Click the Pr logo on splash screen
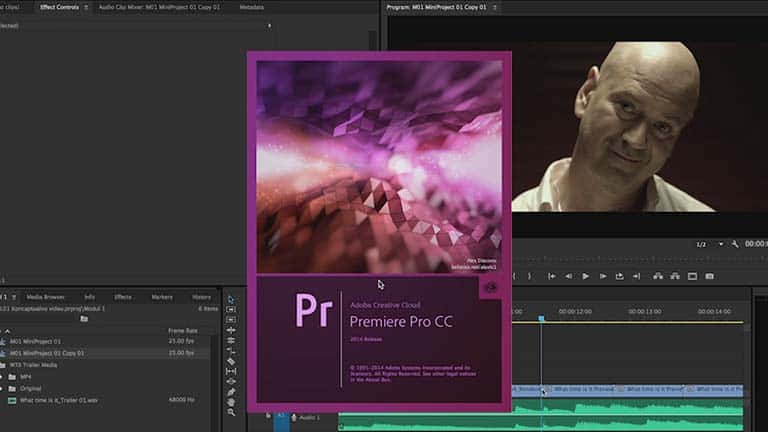The width and height of the screenshot is (768, 432). (x=314, y=311)
